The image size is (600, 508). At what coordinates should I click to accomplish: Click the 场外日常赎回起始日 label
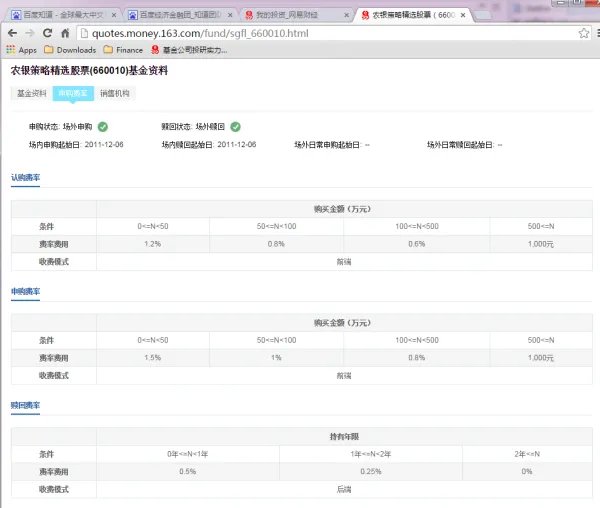[x=461, y=145]
